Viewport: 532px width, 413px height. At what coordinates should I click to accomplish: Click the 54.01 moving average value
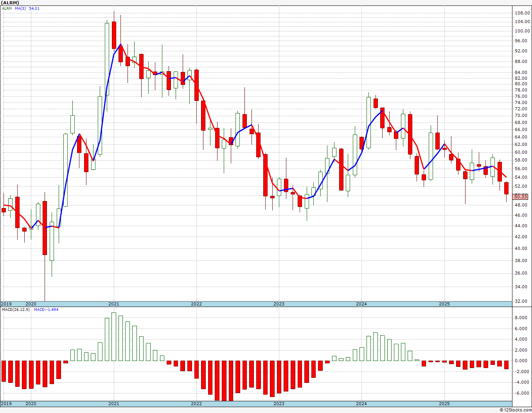34,8
